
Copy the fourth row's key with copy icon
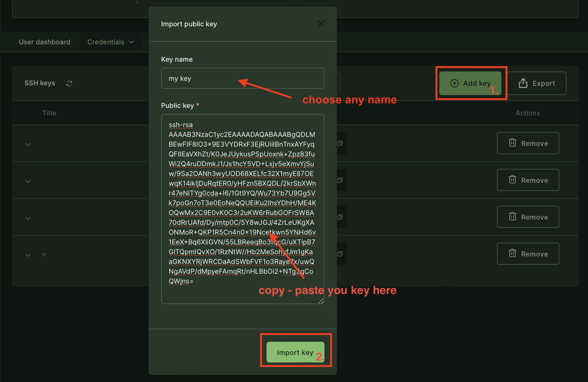pyautogui.click(x=340, y=254)
